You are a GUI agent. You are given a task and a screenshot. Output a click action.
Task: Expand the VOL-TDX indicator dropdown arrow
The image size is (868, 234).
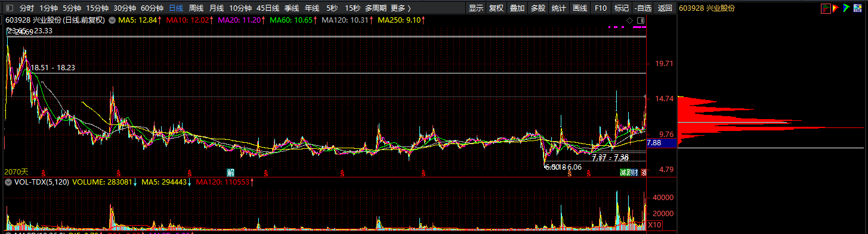8,183
